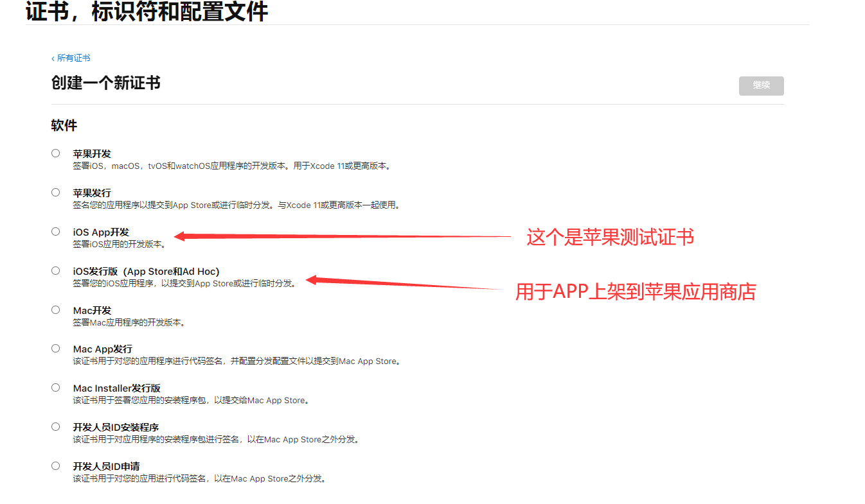The width and height of the screenshot is (865, 504).
Task: Click the 继续 button
Action: tap(761, 85)
